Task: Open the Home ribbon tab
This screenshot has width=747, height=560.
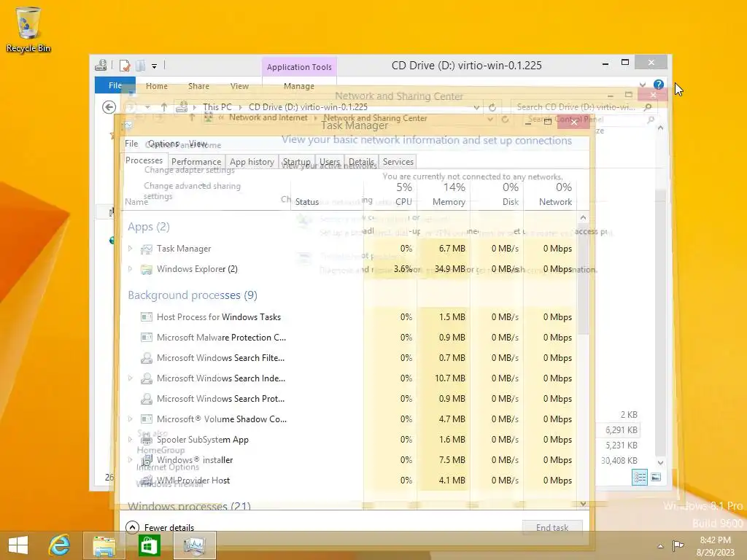Action: (x=157, y=86)
